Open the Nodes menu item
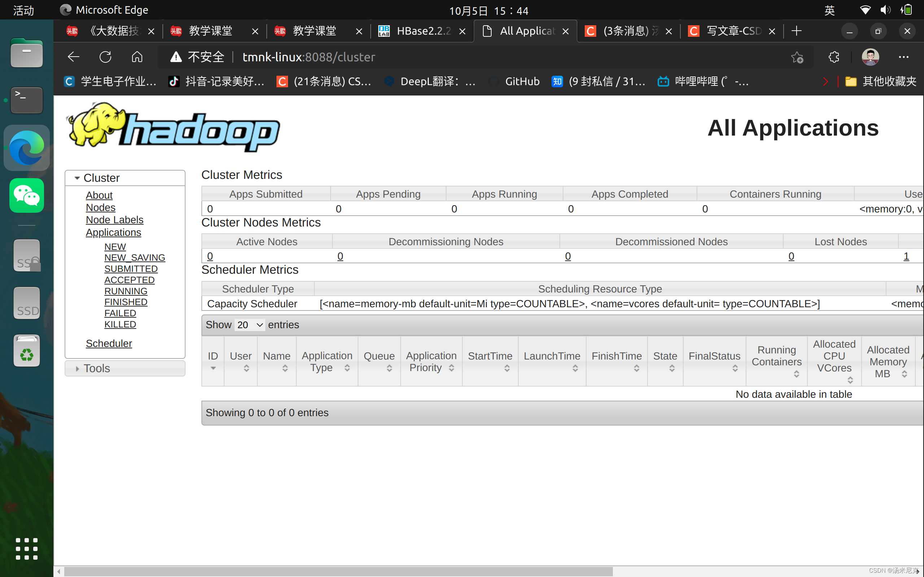 pyautogui.click(x=100, y=207)
